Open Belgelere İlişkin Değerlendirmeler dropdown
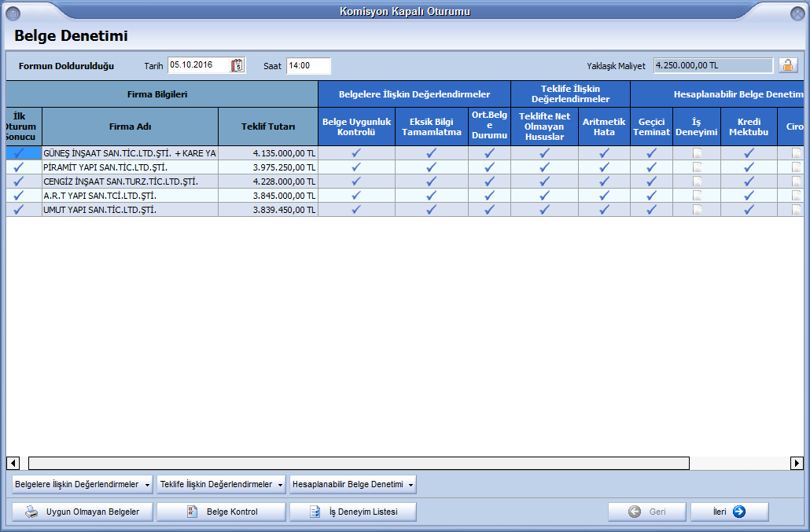 [83, 485]
